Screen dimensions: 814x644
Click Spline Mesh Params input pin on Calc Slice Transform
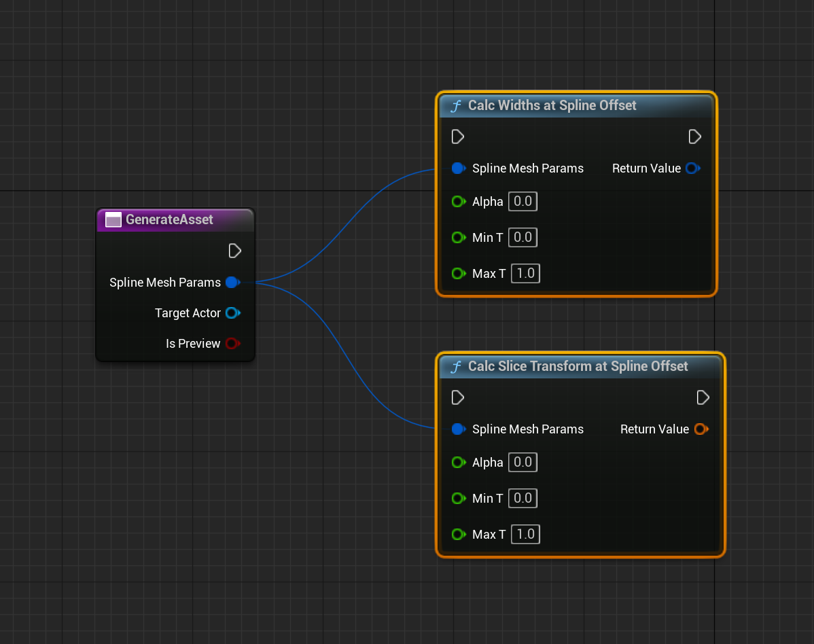click(459, 429)
